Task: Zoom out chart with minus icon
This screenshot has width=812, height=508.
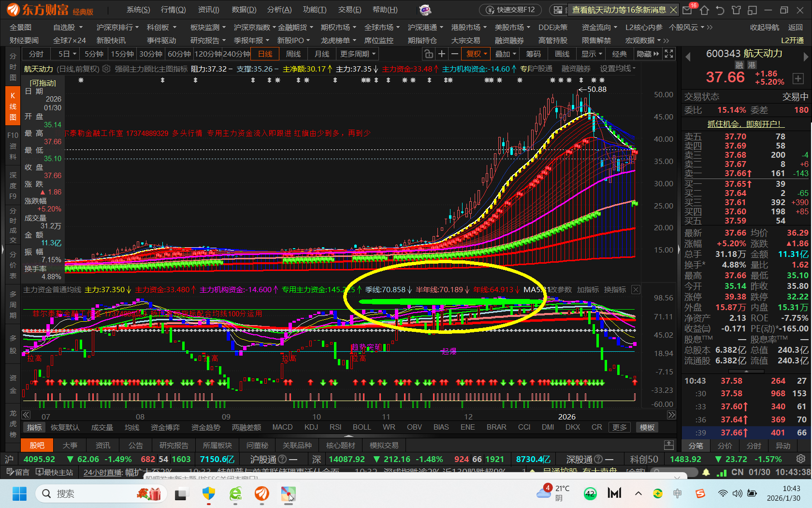Action: [454, 54]
